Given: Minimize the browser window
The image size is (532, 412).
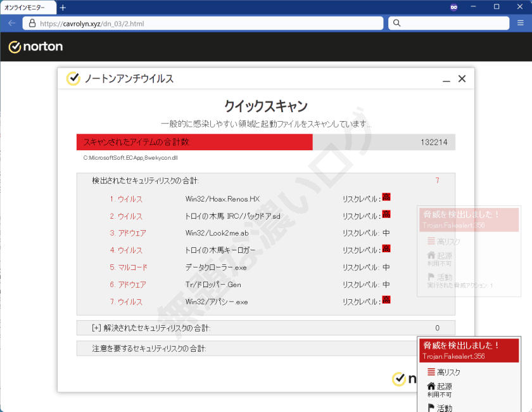Looking at the screenshot, I should click(x=473, y=7).
